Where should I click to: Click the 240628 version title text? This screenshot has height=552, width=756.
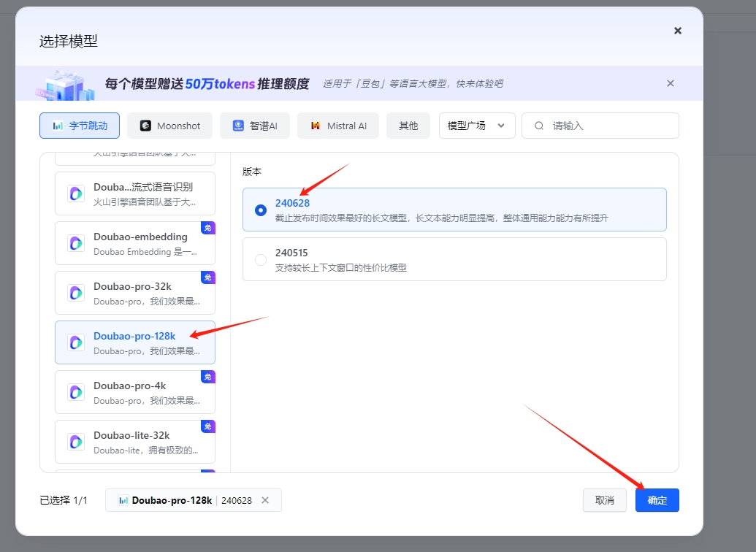[292, 203]
